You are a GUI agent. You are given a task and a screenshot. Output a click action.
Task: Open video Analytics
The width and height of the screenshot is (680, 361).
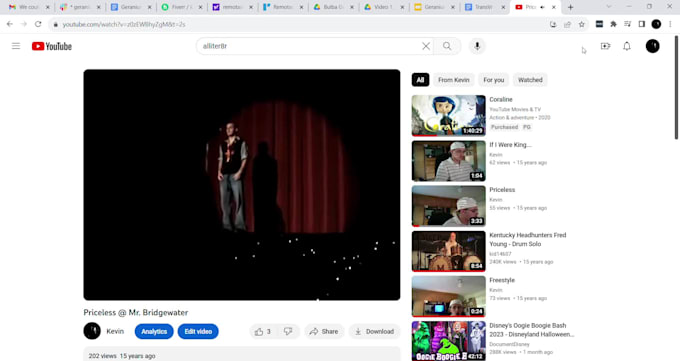(x=154, y=331)
